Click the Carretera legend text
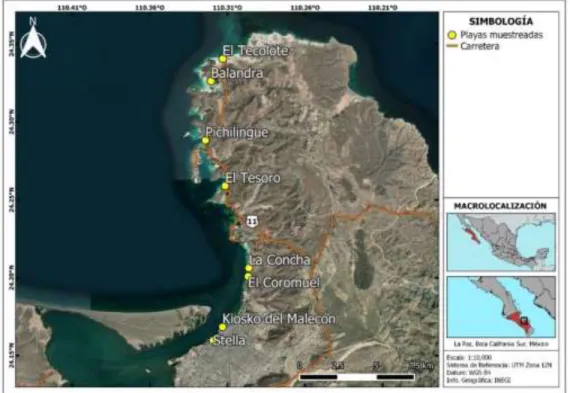The image size is (570, 393). (x=479, y=46)
